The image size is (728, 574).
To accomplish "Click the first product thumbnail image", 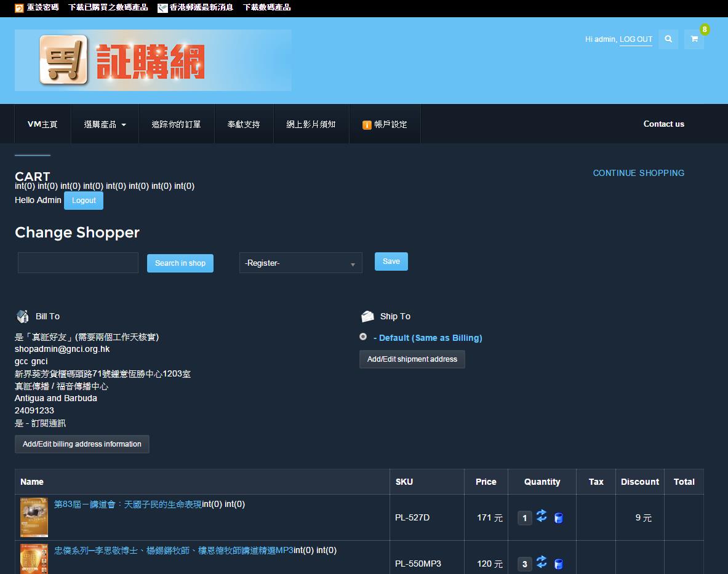I will click(x=34, y=517).
